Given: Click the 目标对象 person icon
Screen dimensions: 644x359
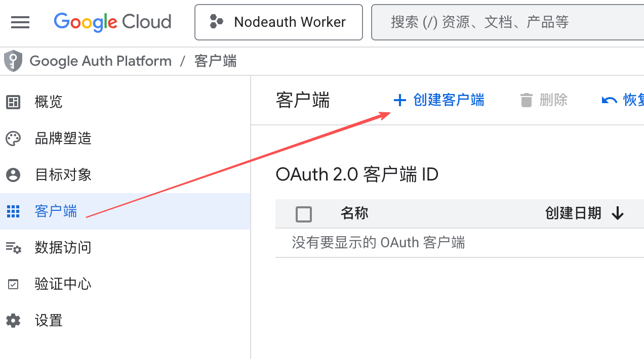Looking at the screenshot, I should 13,175.
